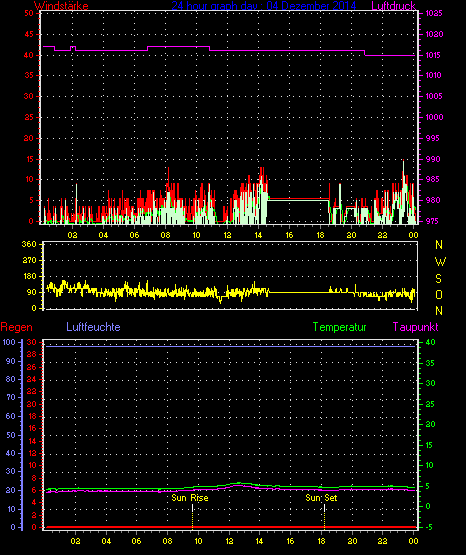Click the 360 wind direction axis value
The image size is (466, 555).
(x=29, y=244)
